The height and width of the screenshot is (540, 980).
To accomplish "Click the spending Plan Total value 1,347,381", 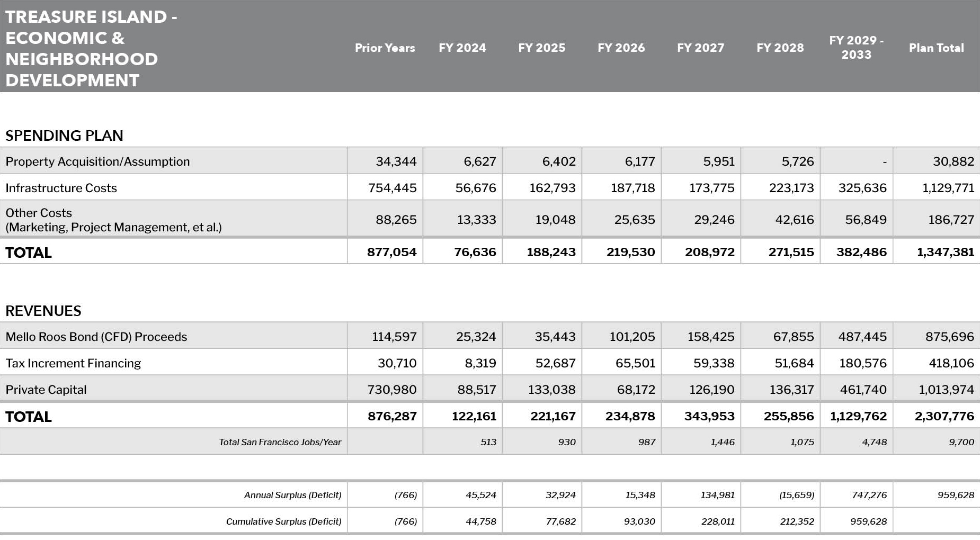I will click(945, 252).
